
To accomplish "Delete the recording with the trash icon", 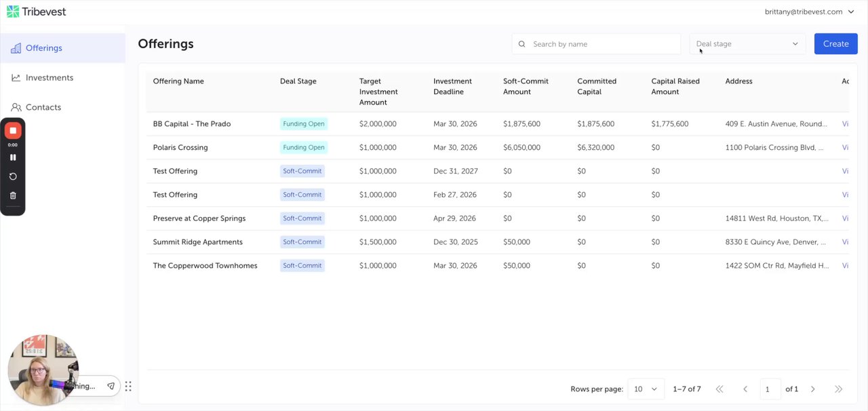I will (13, 195).
